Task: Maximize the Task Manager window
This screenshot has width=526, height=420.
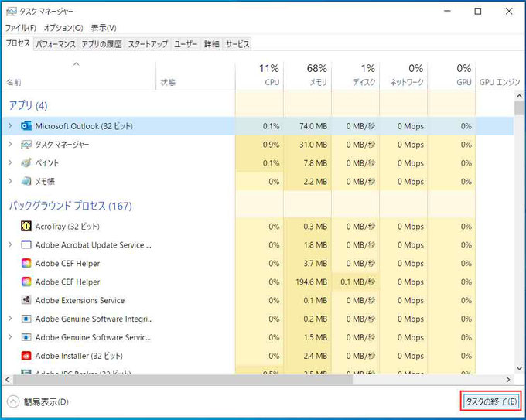Action: click(x=478, y=11)
